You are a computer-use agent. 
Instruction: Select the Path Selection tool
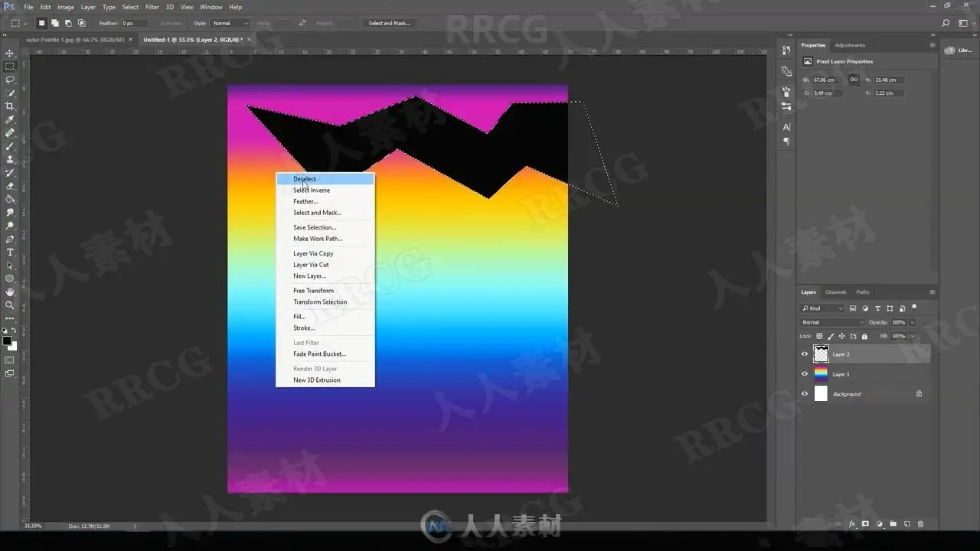(x=10, y=266)
